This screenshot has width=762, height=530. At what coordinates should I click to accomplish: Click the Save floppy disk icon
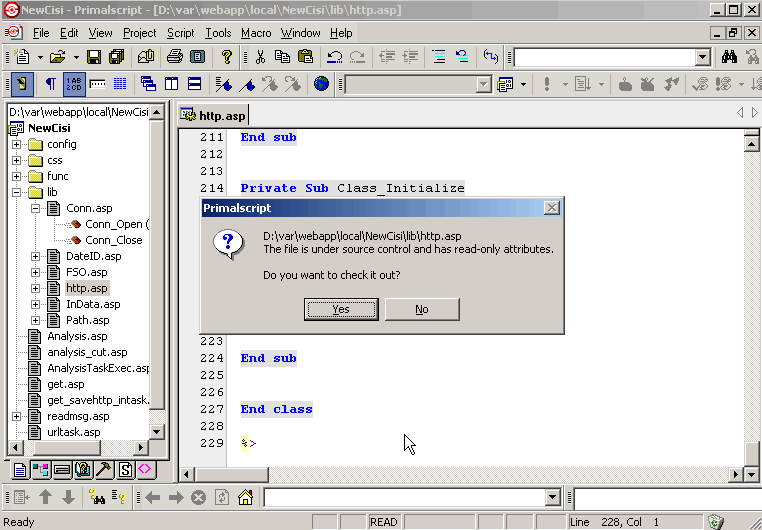click(x=94, y=57)
